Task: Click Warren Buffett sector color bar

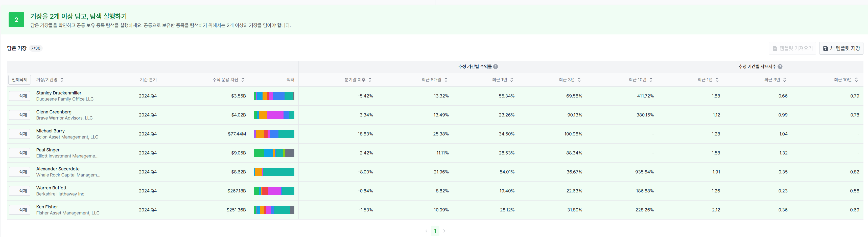Action: 274,191
